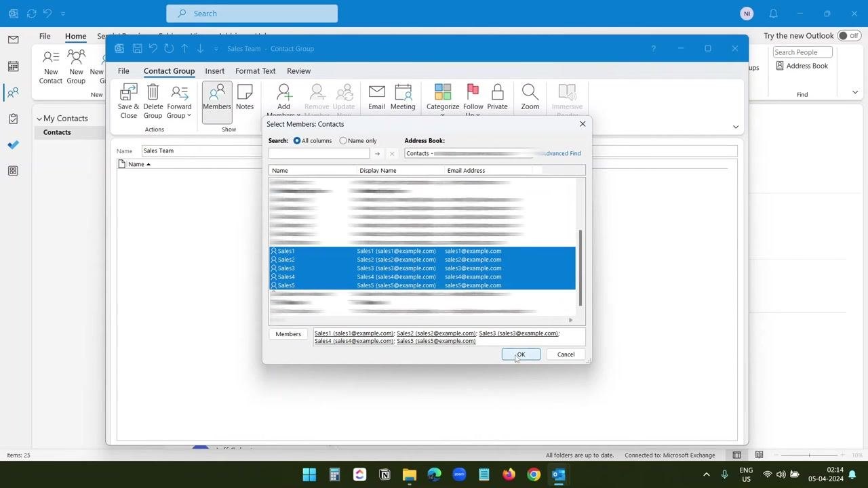The image size is (868, 488).
Task: Select the Sales1 contact row
Action: pos(422,251)
